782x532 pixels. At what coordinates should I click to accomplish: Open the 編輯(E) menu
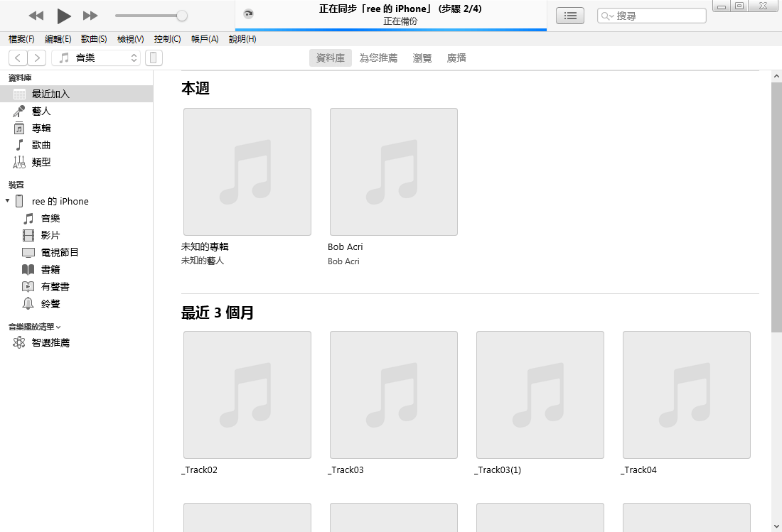58,39
